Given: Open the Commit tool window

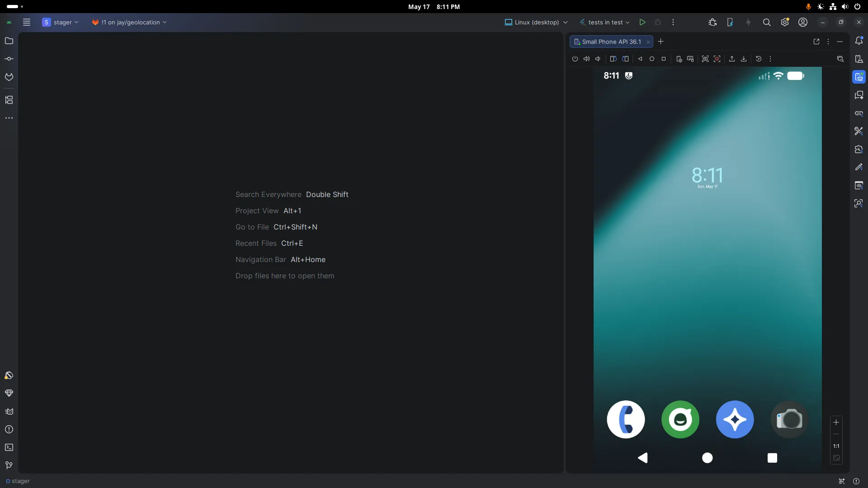Looking at the screenshot, I should 9,59.
